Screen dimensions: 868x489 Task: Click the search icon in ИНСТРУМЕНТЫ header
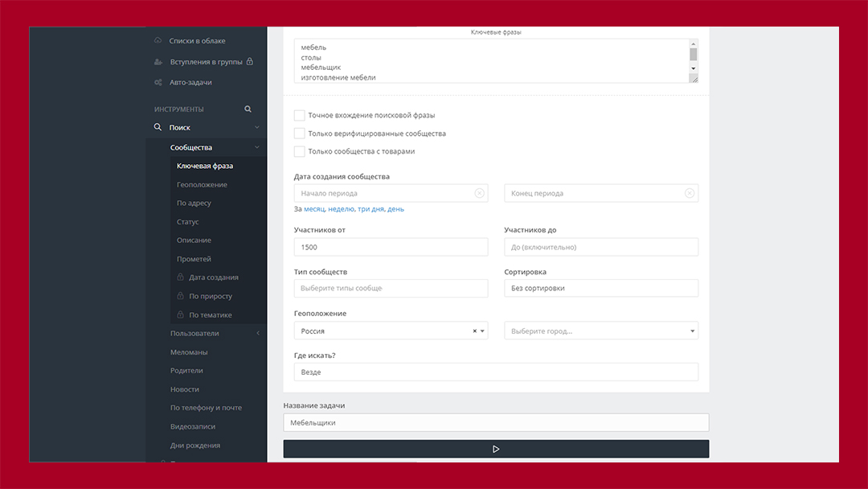tap(248, 109)
